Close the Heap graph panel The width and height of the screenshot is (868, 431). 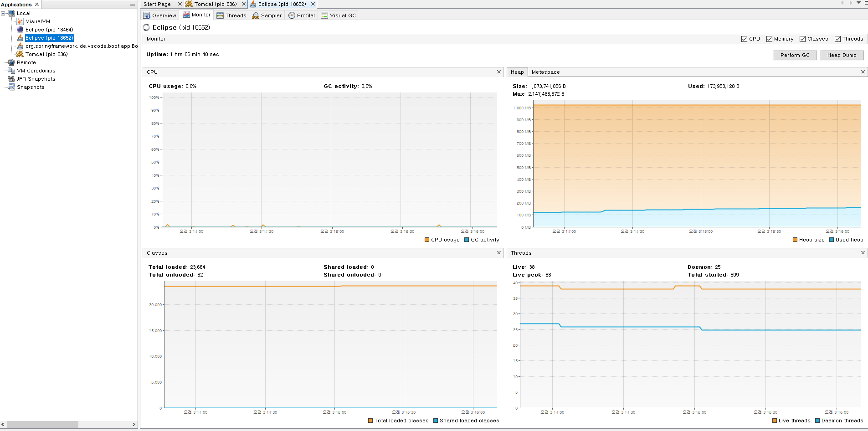click(x=863, y=72)
